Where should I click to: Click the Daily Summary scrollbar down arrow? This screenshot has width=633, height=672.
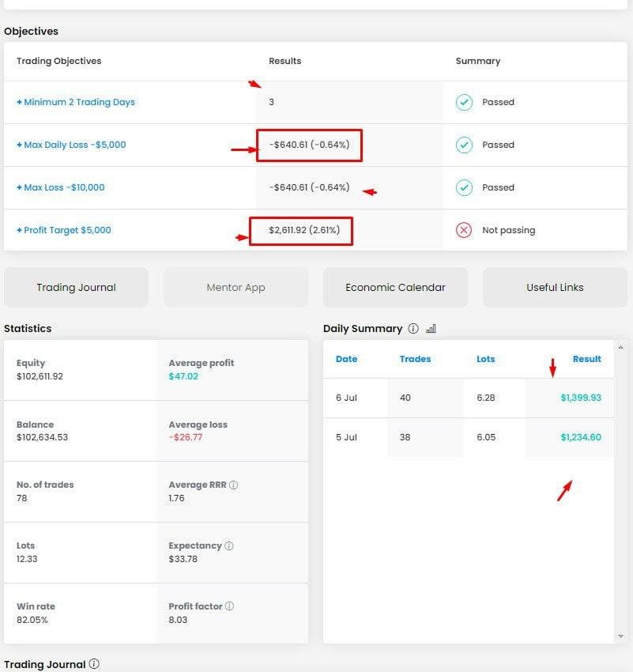coord(620,636)
